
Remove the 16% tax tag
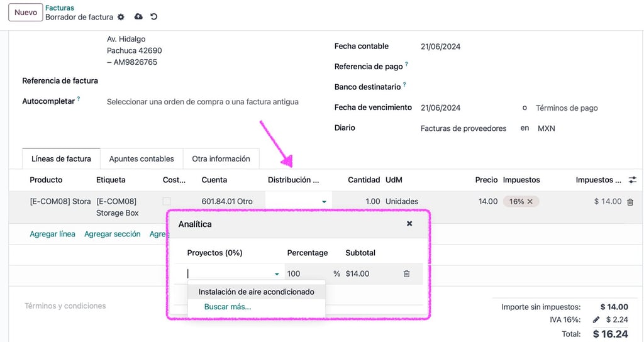pos(530,202)
